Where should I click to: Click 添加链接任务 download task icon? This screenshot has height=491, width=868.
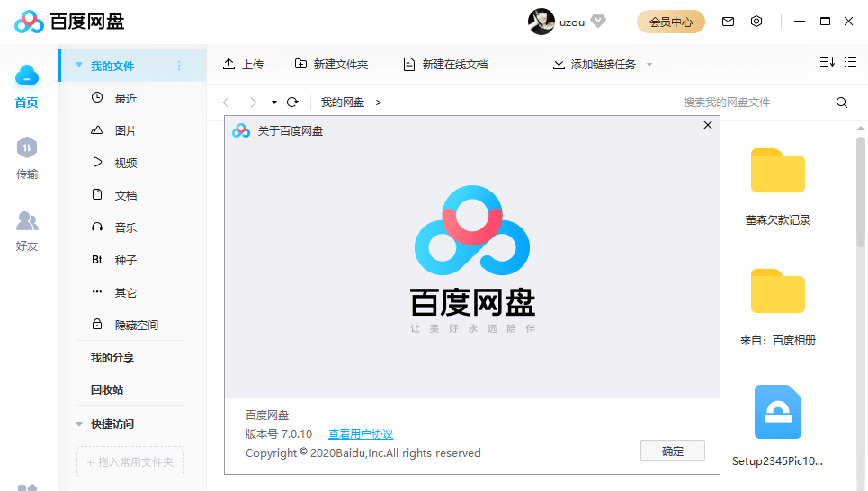559,64
